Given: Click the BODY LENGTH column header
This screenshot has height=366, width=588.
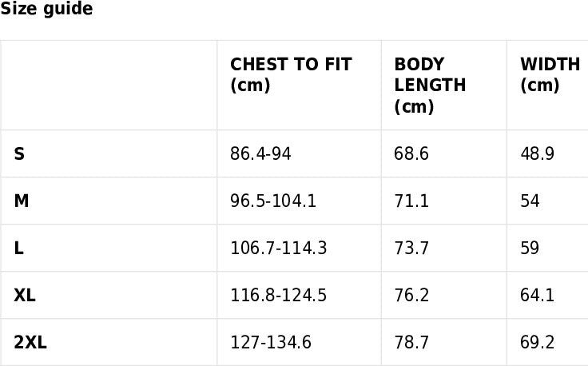Looking at the screenshot, I should [x=430, y=85].
